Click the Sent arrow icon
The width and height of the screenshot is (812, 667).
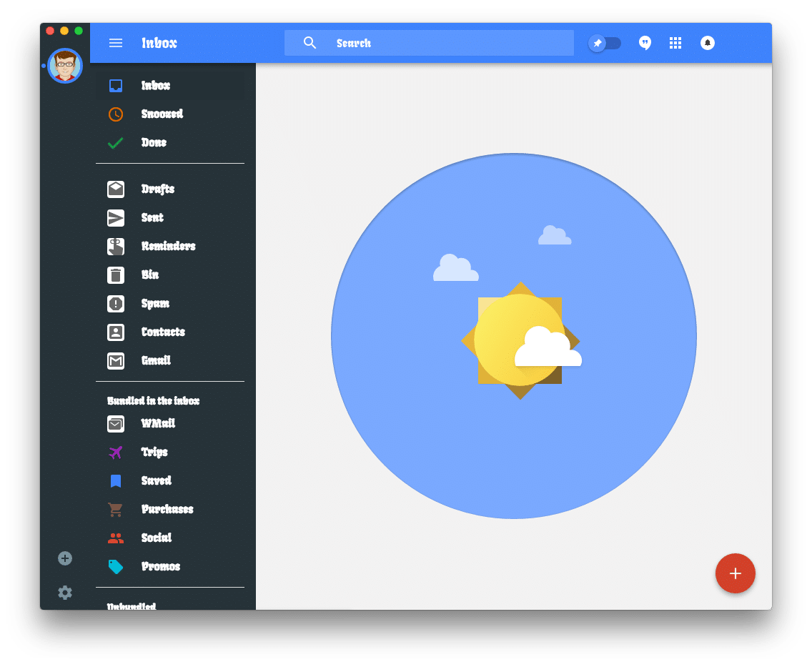[116, 218]
